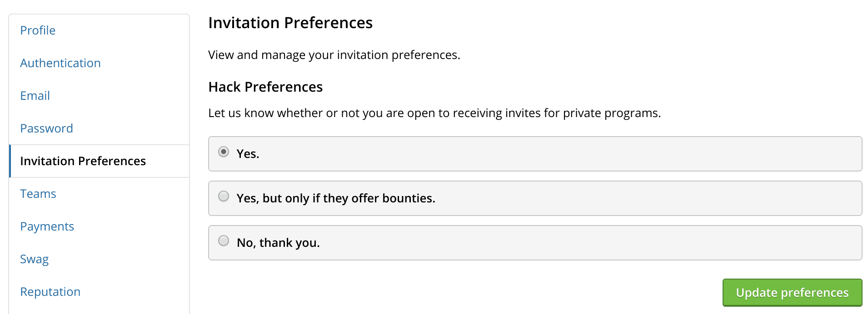Click the "Yes." option label text
Viewport: 868px width, 314px height.
tap(248, 154)
